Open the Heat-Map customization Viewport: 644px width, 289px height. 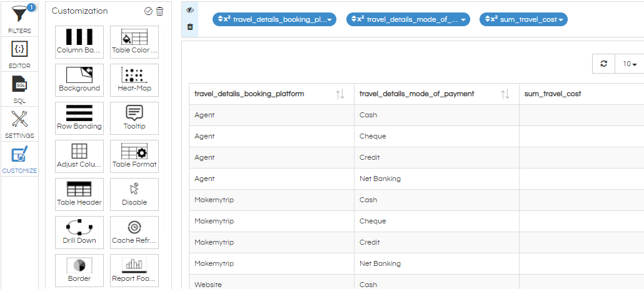pyautogui.click(x=134, y=81)
